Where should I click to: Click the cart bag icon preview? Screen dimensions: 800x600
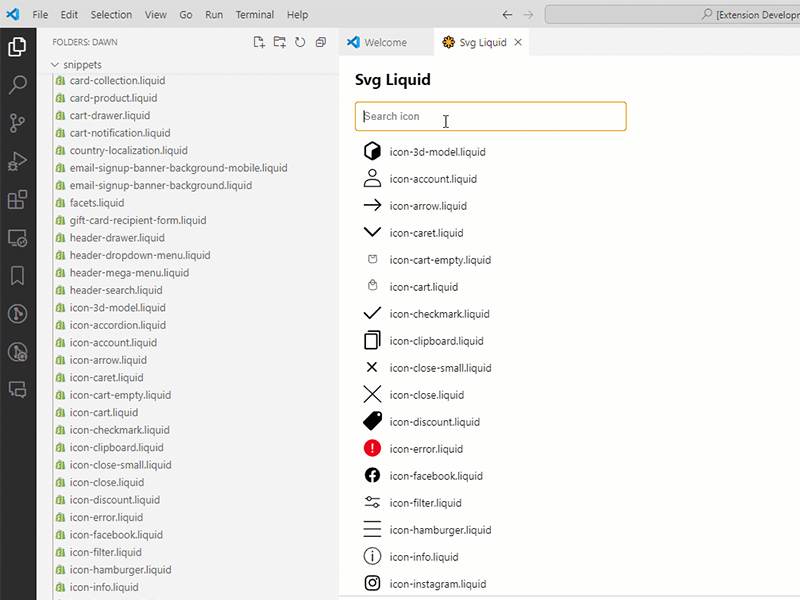click(x=372, y=286)
